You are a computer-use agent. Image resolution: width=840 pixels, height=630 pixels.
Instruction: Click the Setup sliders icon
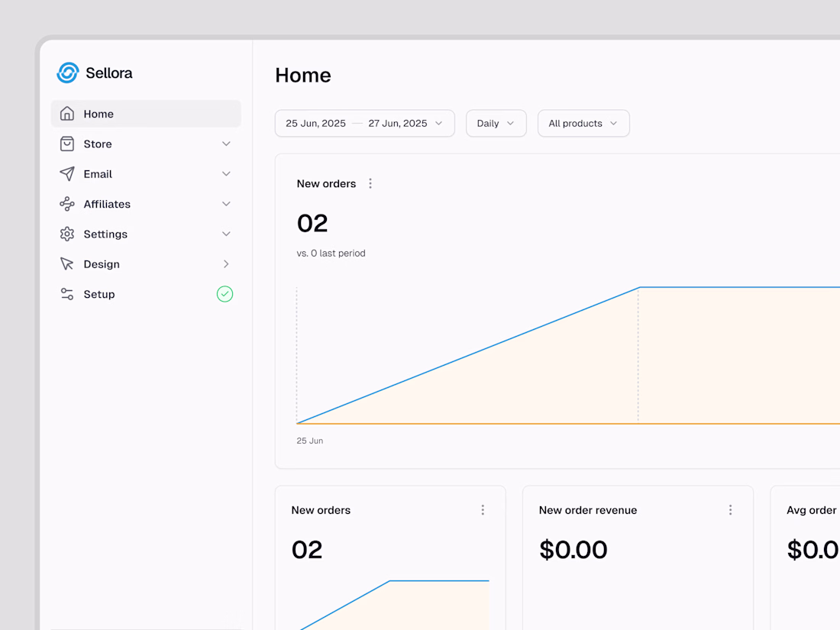tap(67, 294)
